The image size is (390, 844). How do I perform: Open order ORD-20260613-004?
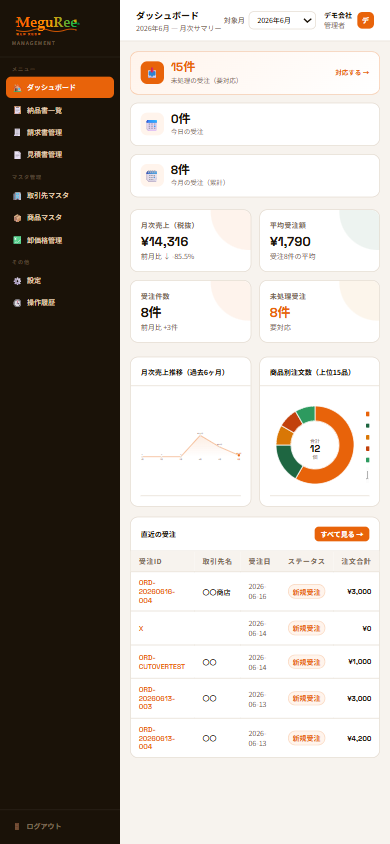(x=157, y=738)
